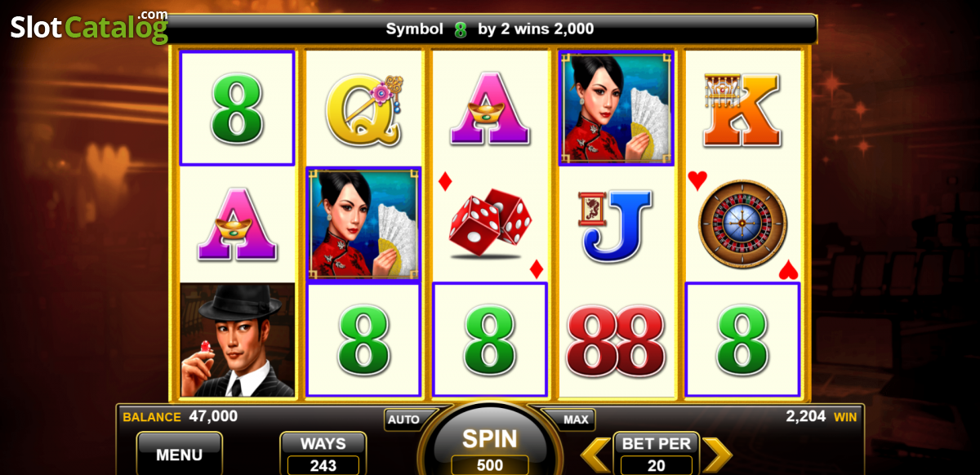Click the purple A in the first reel
Image resolution: width=980 pixels, height=475 pixels.
[x=237, y=224]
